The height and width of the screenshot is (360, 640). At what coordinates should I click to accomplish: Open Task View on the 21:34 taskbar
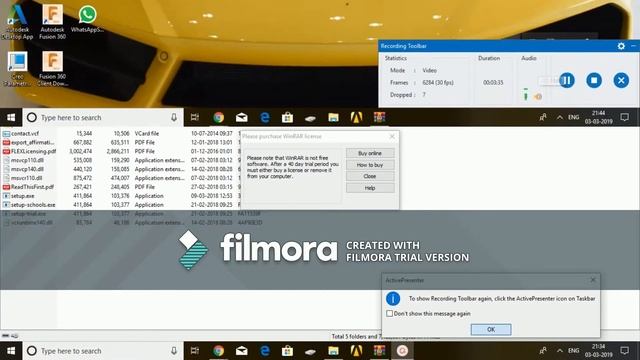point(195,351)
